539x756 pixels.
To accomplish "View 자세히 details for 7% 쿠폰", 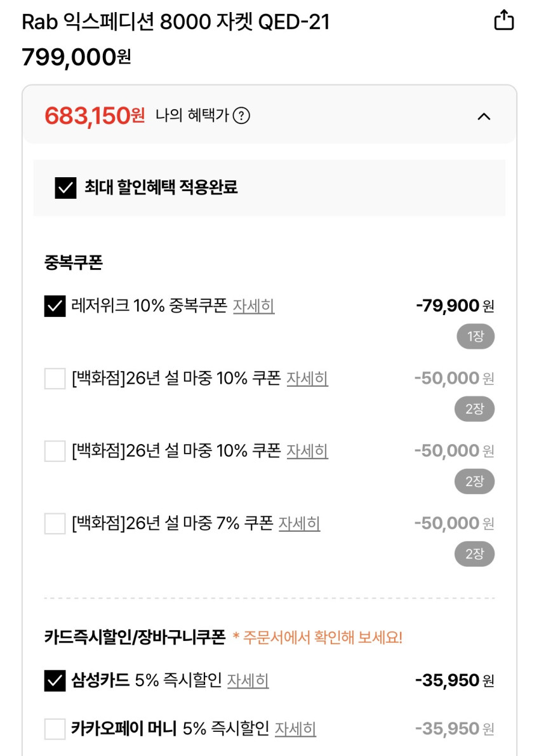I will coord(299,523).
